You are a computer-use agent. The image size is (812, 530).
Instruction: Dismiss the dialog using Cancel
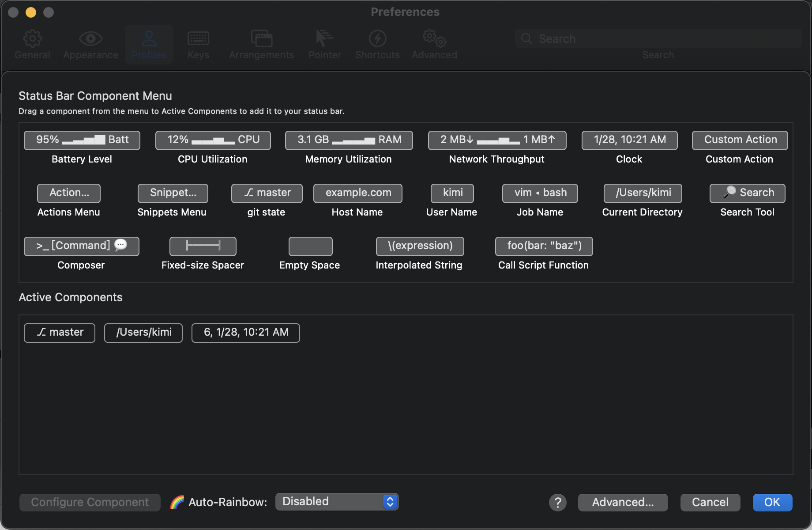pos(710,502)
